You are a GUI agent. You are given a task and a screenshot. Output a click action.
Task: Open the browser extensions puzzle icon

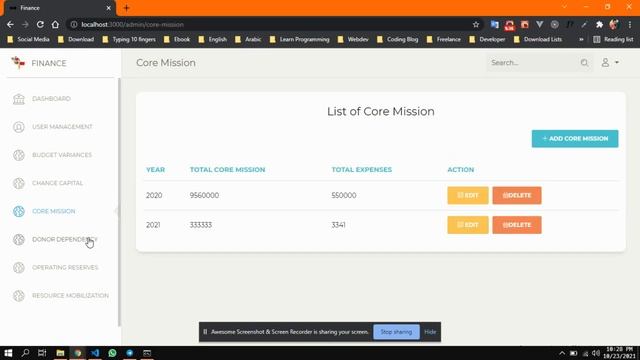click(x=599, y=24)
